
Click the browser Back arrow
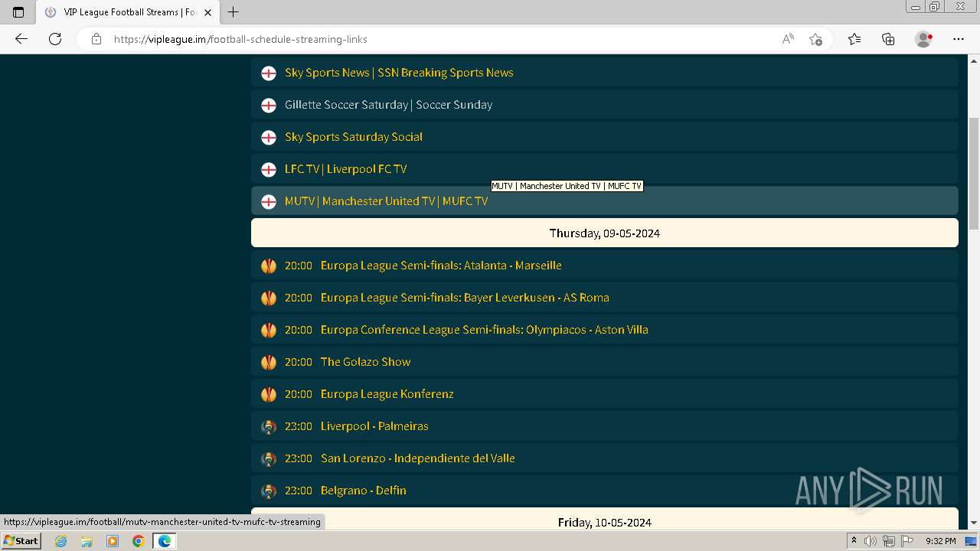click(x=21, y=39)
